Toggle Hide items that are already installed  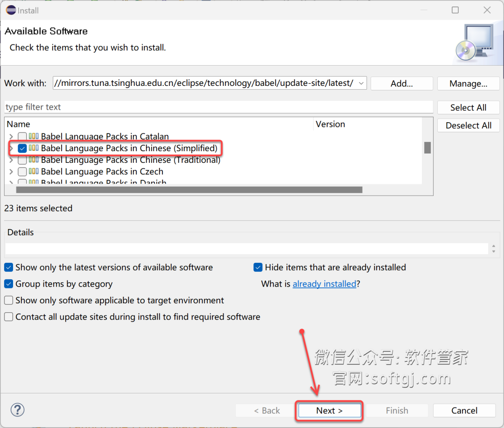258,267
